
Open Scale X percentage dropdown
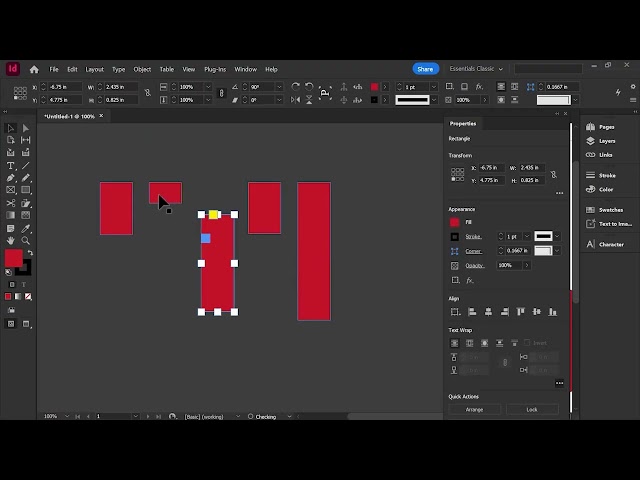pyautogui.click(x=208, y=87)
